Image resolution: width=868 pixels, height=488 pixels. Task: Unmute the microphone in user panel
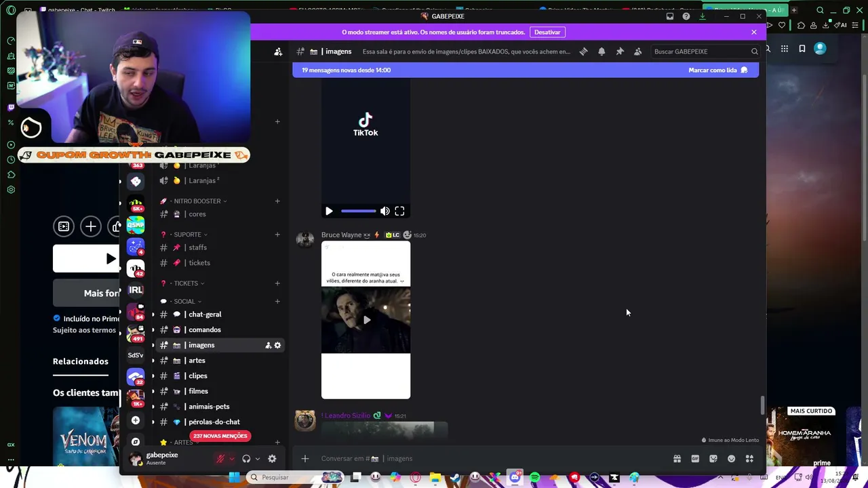click(220, 459)
